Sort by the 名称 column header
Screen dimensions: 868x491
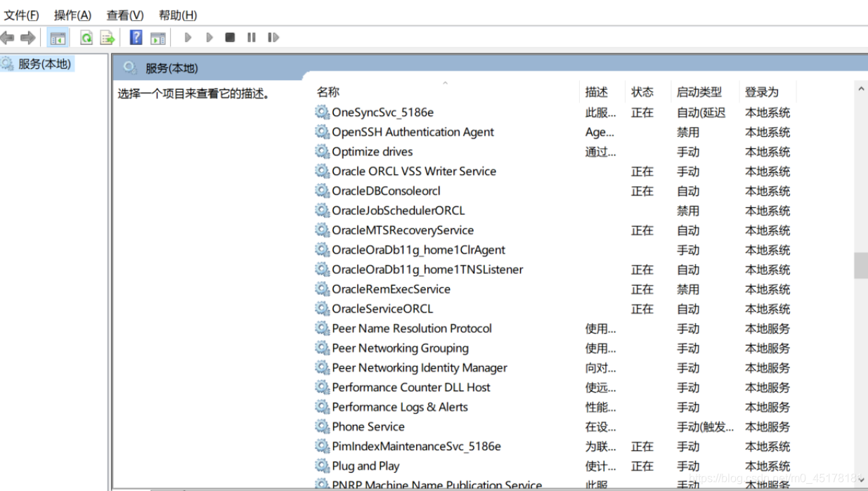click(x=328, y=92)
